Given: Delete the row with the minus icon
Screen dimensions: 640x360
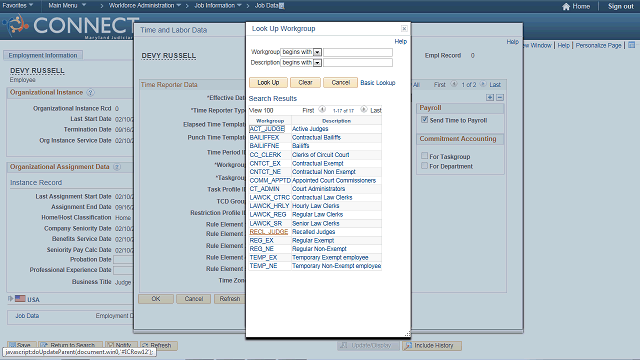Looking at the screenshot, I should click(x=500, y=97).
